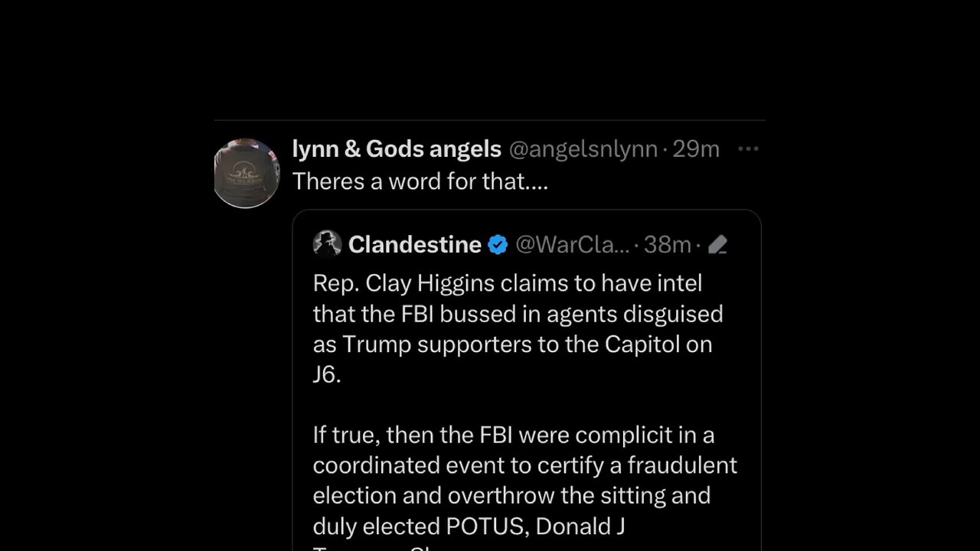Click the edited pencil icon
The width and height of the screenshot is (980, 551).
click(x=717, y=245)
